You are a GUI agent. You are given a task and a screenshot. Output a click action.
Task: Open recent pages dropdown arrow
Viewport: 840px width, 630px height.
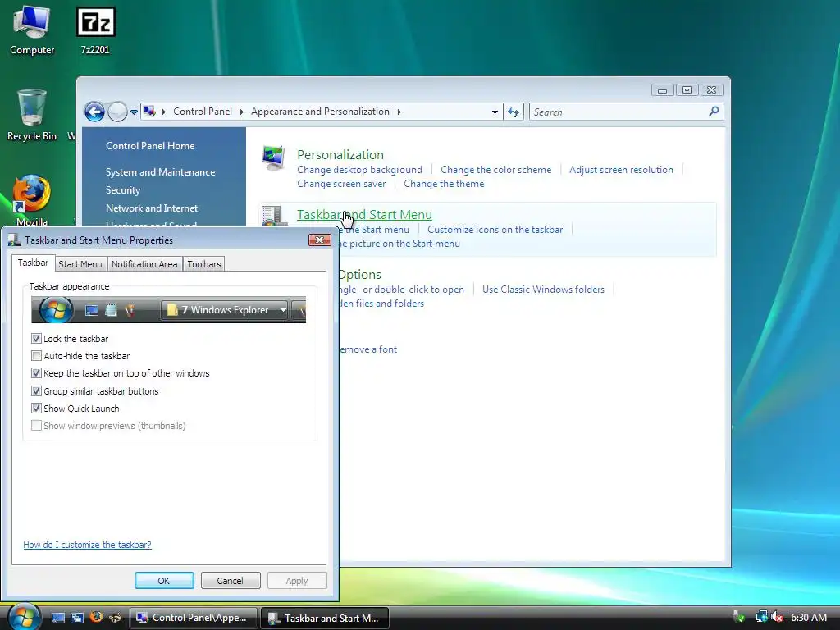click(x=134, y=112)
